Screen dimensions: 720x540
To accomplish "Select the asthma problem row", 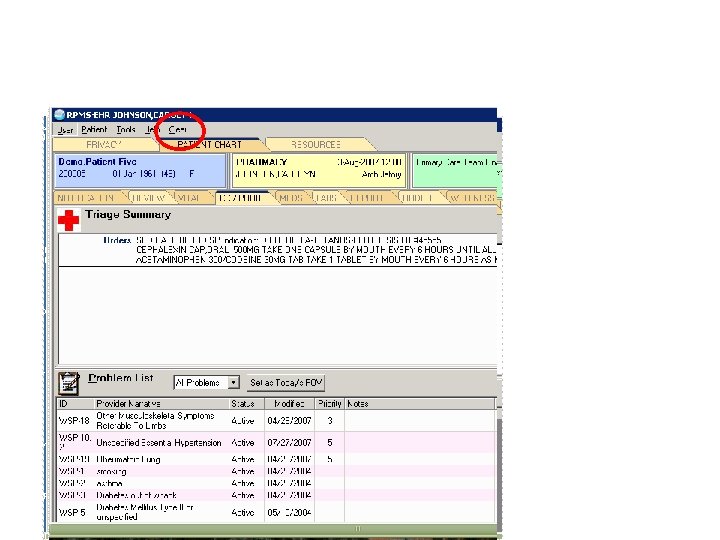I will [x=276, y=483].
